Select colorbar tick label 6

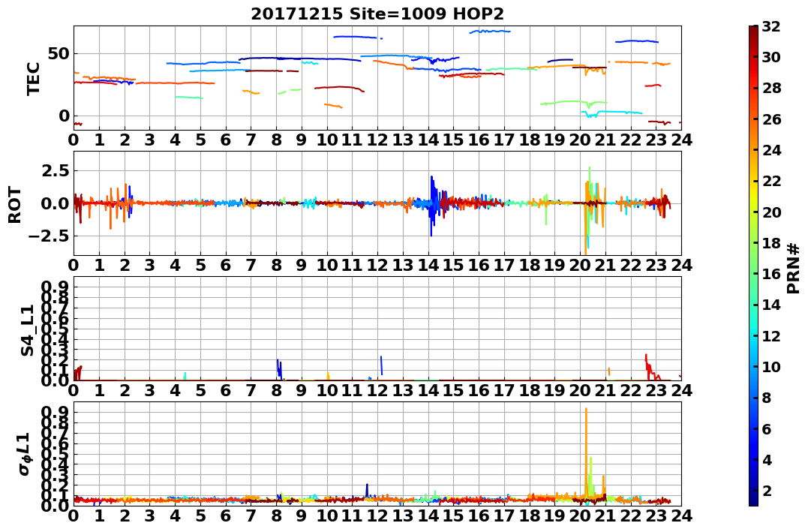767,428
